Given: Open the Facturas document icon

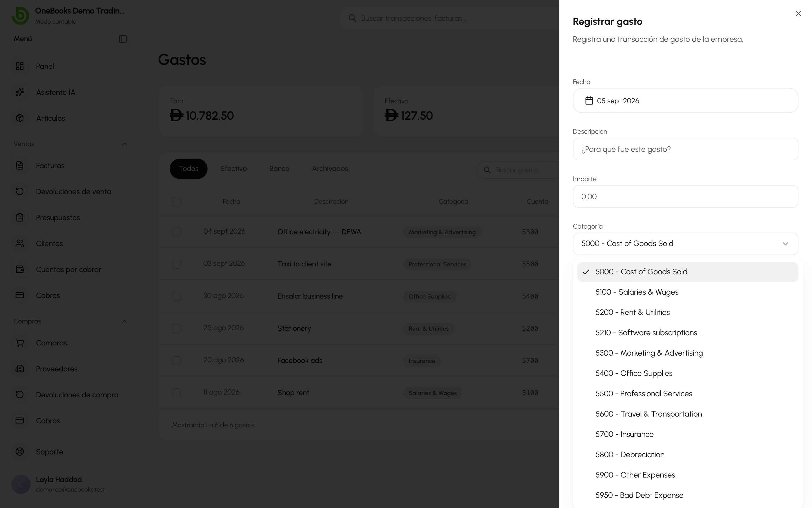Looking at the screenshot, I should [20, 165].
